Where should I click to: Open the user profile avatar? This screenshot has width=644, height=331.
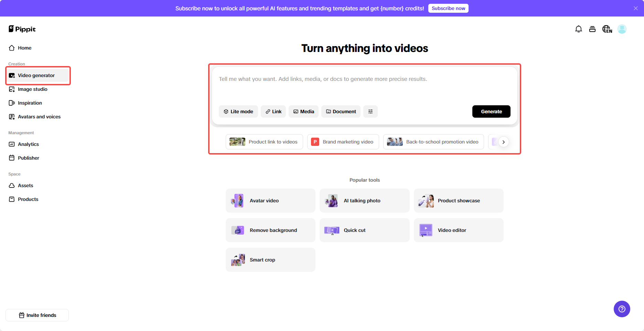[622, 29]
